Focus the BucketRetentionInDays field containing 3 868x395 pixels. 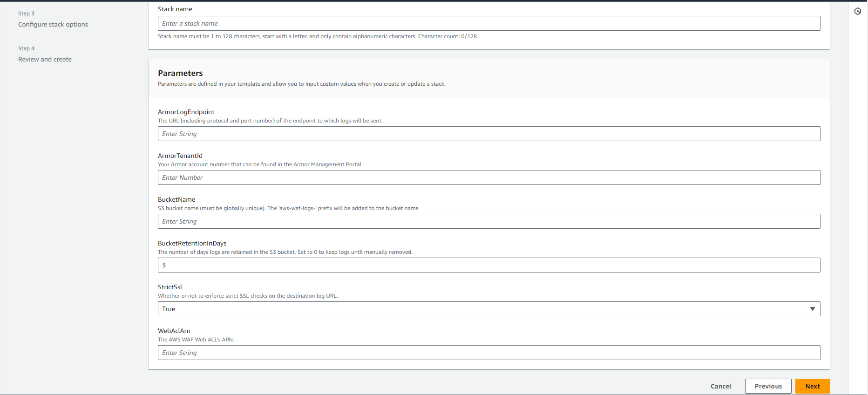(x=488, y=265)
